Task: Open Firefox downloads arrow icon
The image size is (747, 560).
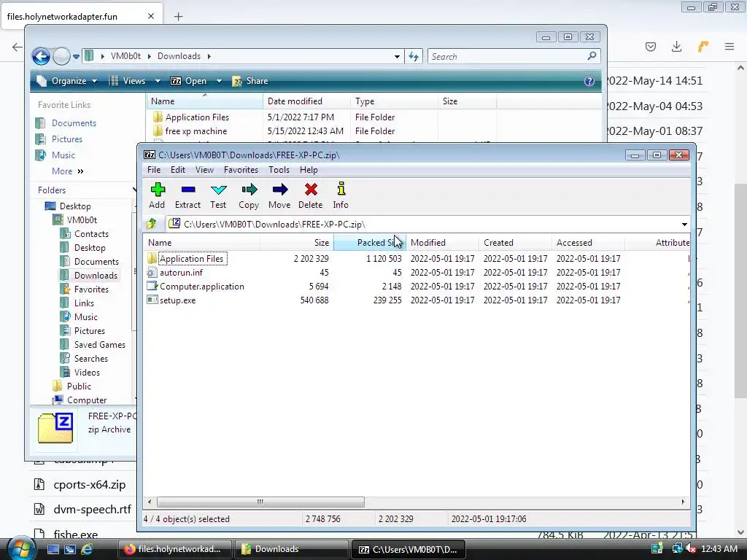Action: point(676,46)
